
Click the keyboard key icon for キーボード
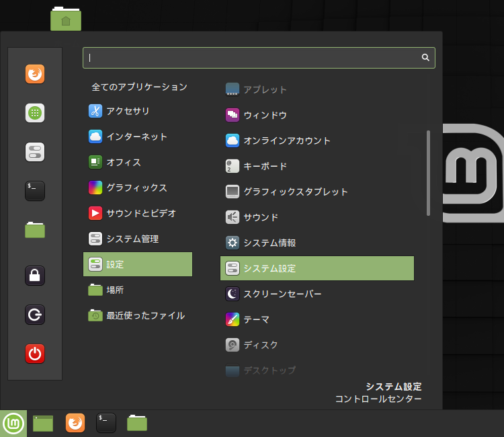click(x=233, y=166)
